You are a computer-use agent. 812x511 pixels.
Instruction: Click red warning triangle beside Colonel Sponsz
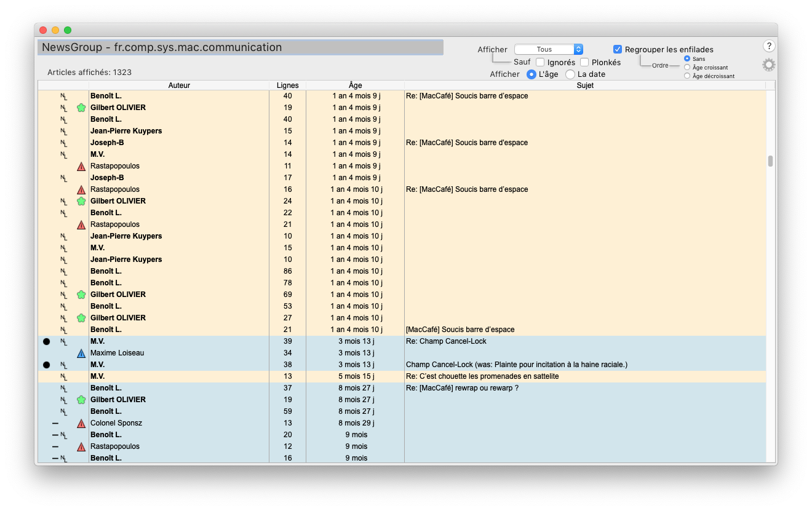(81, 423)
